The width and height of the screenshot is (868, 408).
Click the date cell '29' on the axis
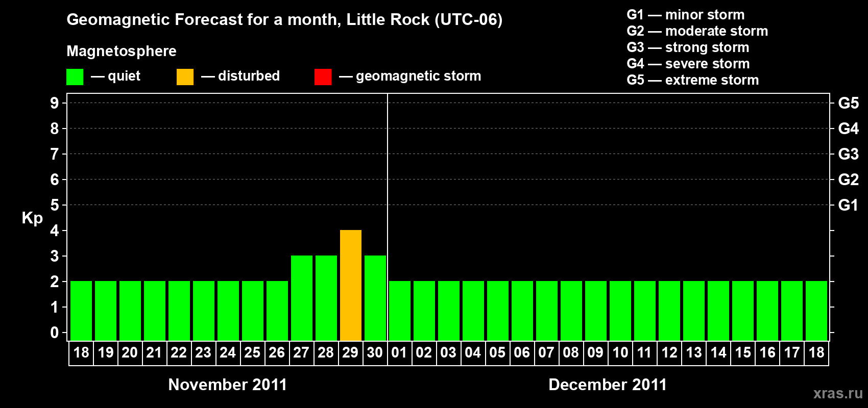click(351, 353)
